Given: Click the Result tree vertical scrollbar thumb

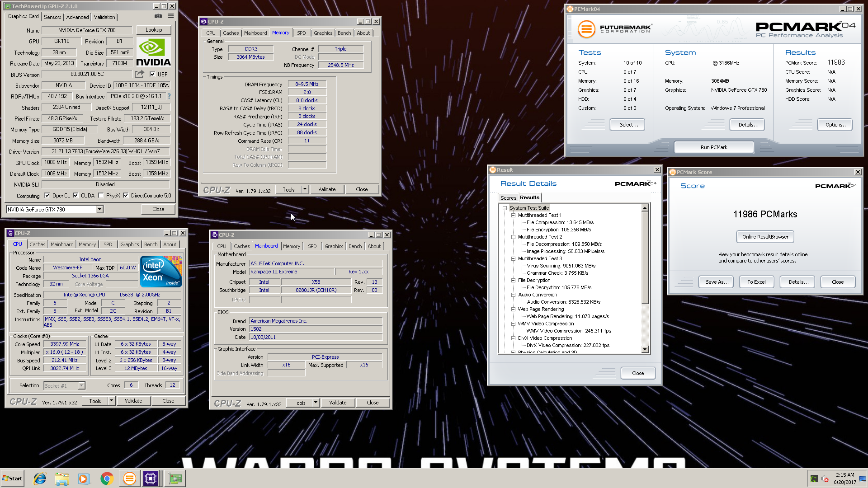Looking at the screenshot, I should (645, 258).
